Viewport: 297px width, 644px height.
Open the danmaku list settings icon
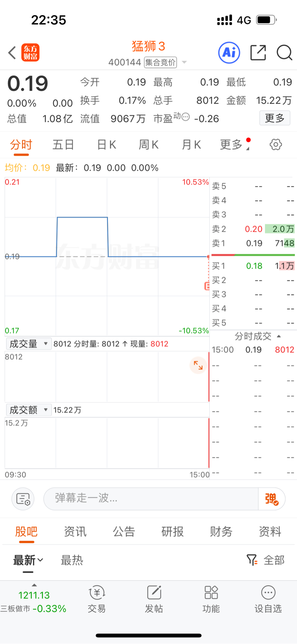23,499
